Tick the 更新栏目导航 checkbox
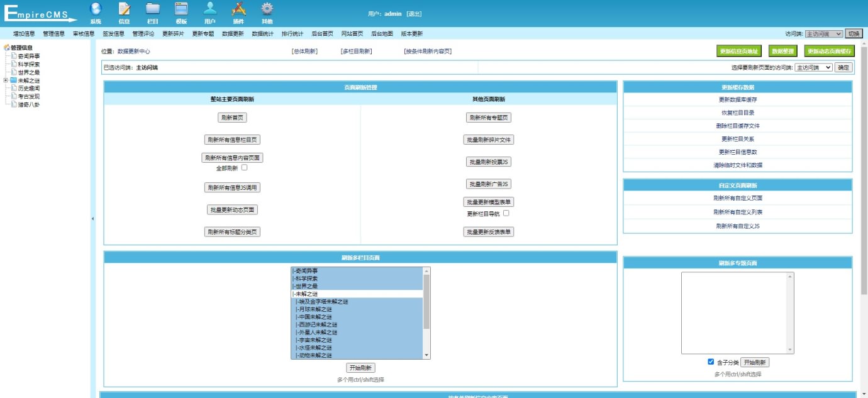The height and width of the screenshot is (398, 868). (x=506, y=213)
